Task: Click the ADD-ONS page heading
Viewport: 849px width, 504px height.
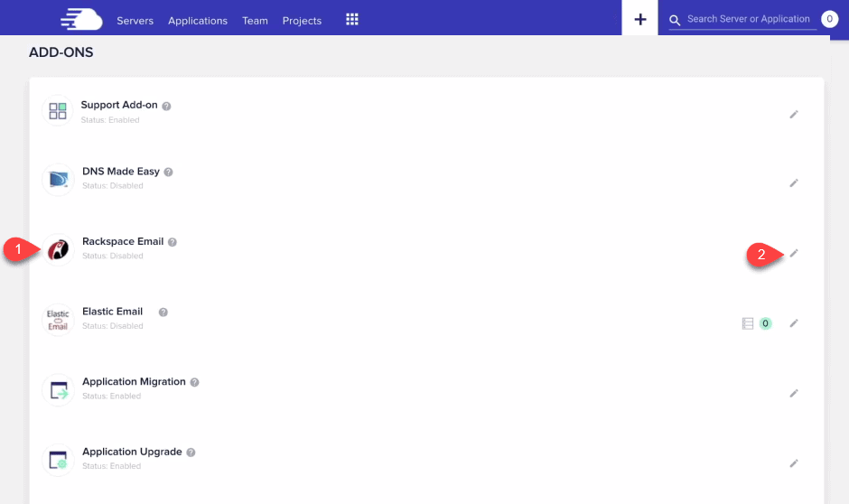Action: [61, 52]
